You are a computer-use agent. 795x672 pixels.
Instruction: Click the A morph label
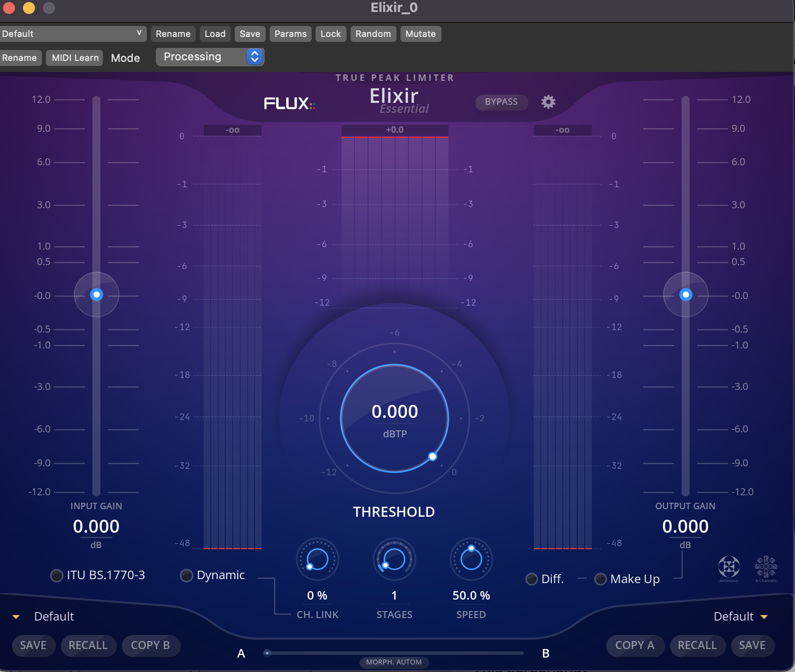point(241,654)
